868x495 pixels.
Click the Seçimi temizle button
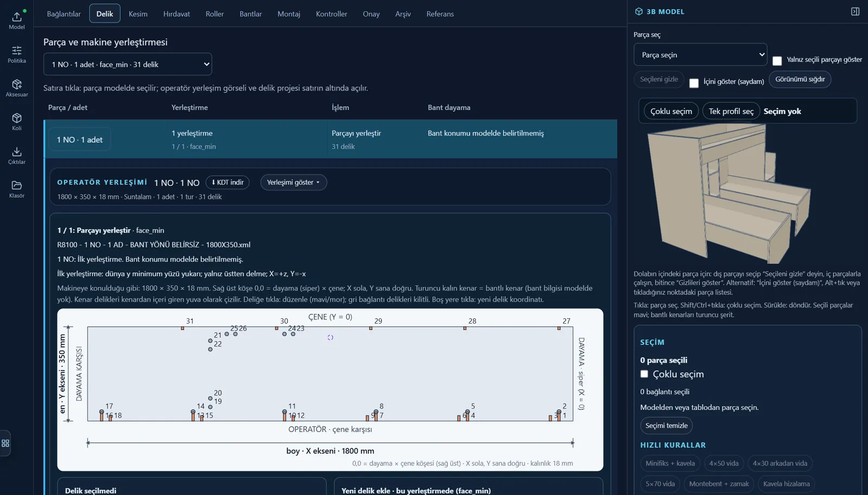coord(666,426)
